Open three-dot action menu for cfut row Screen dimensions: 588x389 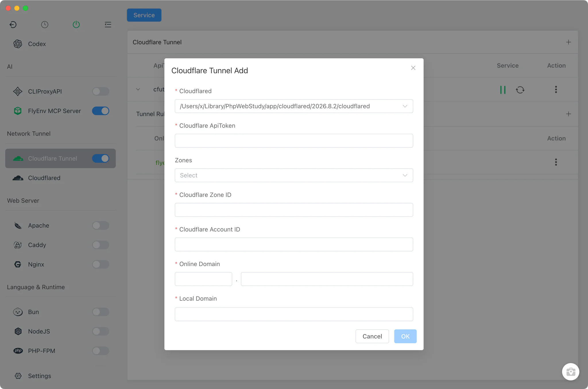tap(556, 89)
